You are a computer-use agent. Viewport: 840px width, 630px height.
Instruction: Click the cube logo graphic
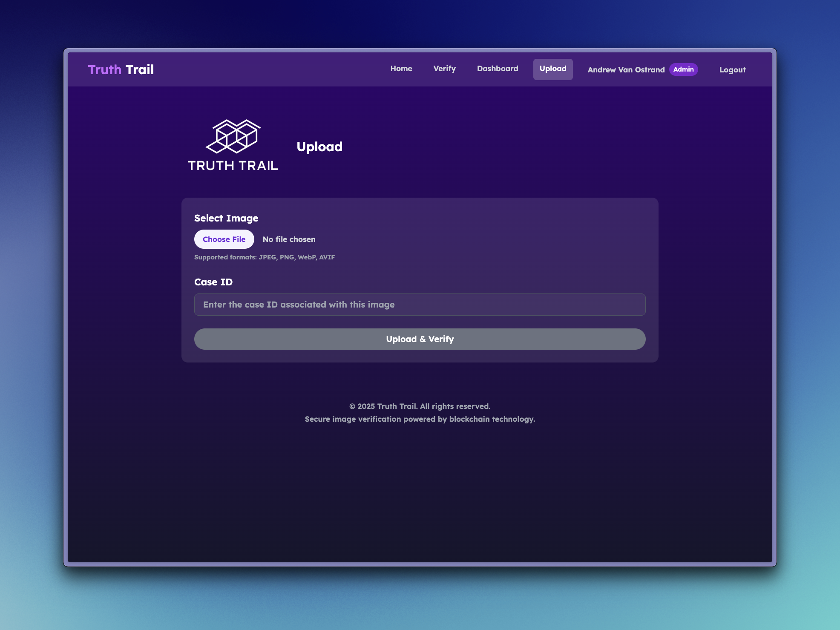pos(233,136)
